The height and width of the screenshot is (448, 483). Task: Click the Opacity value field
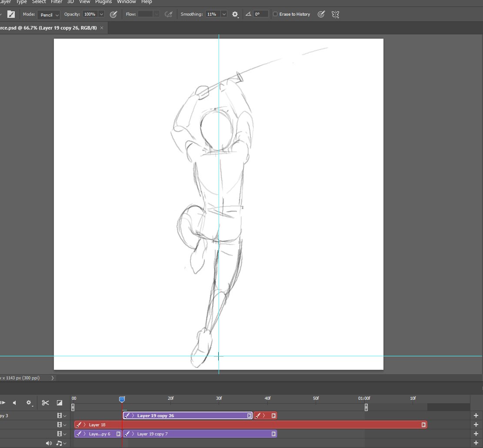(90, 14)
